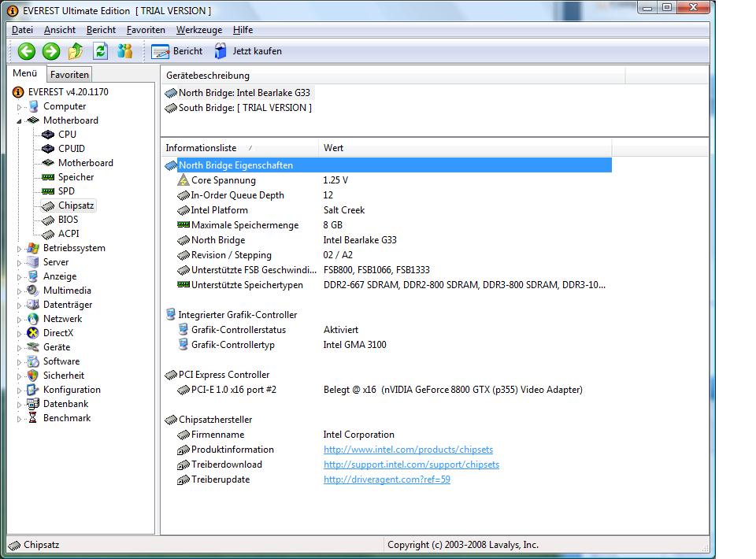Click the Wert column header
The height and width of the screenshot is (559, 756).
(x=465, y=148)
